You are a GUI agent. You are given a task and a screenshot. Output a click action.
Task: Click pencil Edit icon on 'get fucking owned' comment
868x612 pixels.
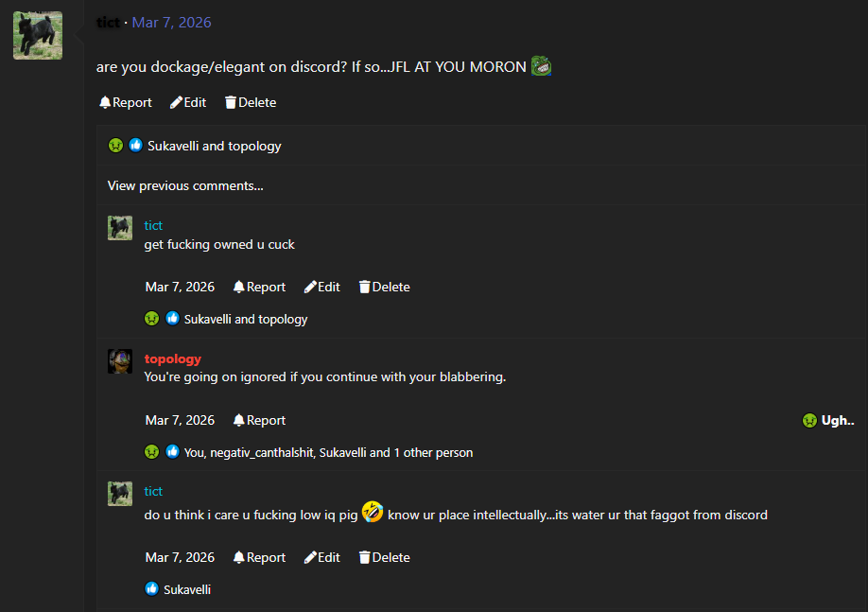(310, 287)
